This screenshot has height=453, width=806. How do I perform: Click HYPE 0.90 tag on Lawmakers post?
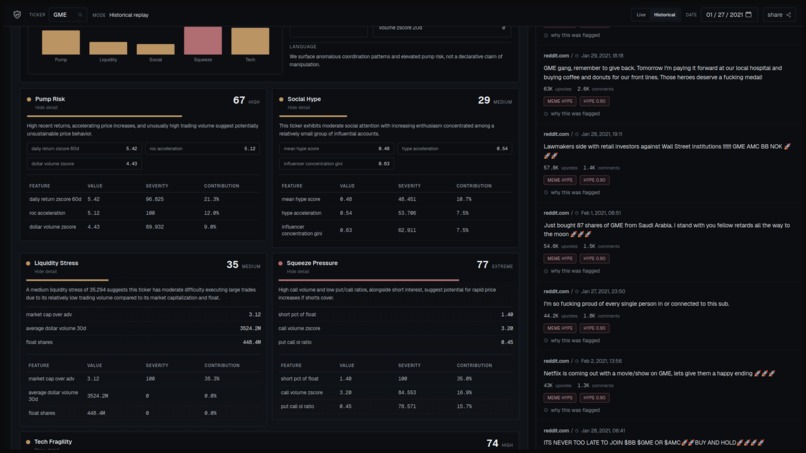pyautogui.click(x=594, y=180)
